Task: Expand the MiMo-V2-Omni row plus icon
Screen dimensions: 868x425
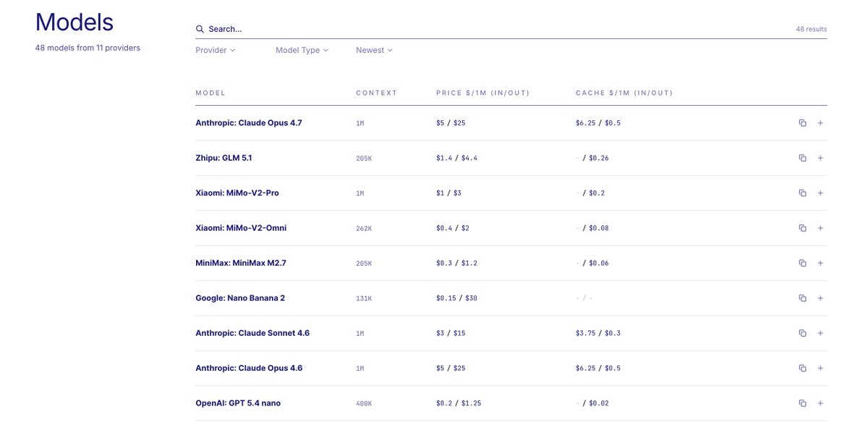Action: [820, 228]
